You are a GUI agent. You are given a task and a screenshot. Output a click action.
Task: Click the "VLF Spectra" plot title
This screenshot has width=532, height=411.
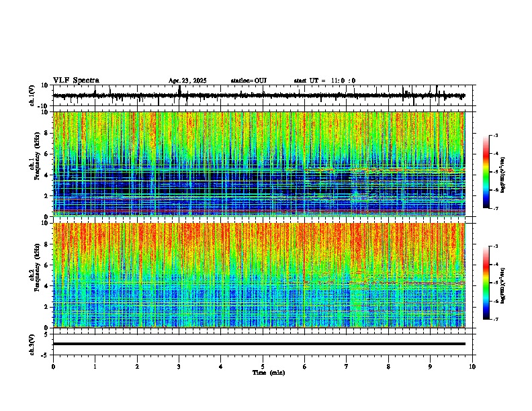click(x=76, y=81)
